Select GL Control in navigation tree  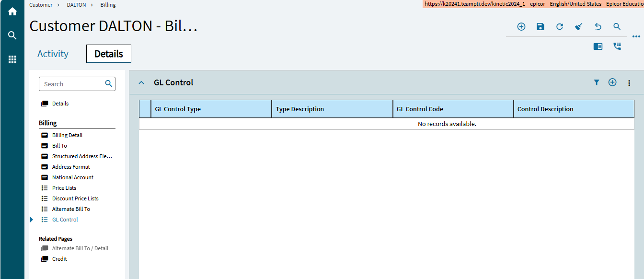tap(65, 220)
